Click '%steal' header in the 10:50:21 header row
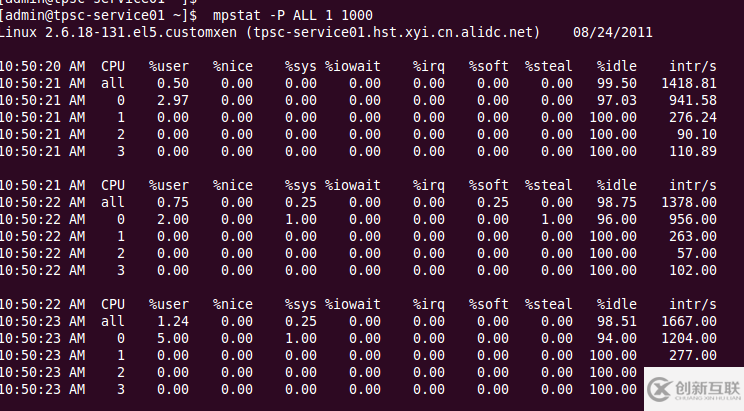Screen dimensions: 744x411 pyautogui.click(x=549, y=186)
